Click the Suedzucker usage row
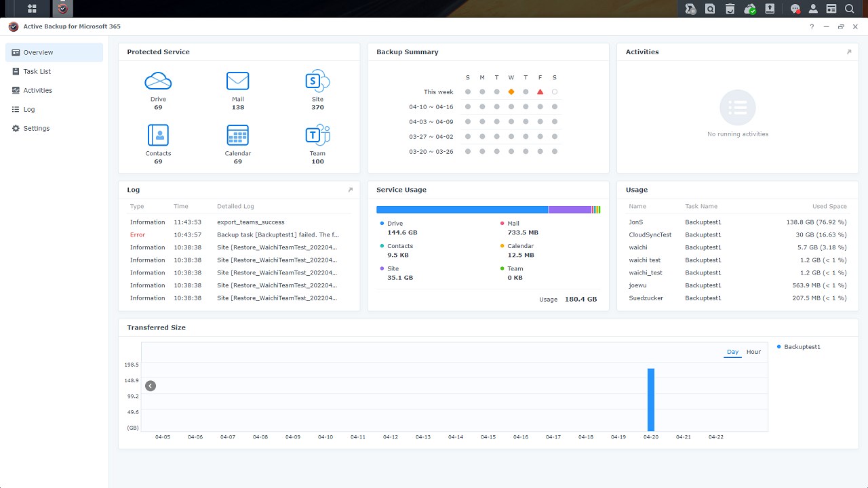 [x=738, y=298]
